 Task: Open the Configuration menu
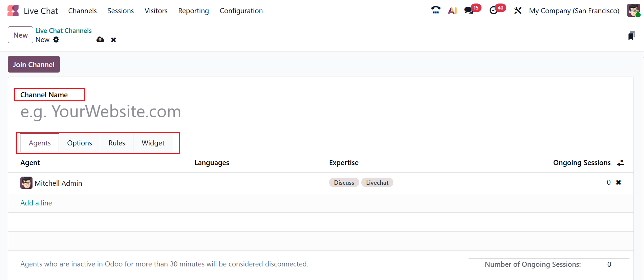(x=241, y=11)
